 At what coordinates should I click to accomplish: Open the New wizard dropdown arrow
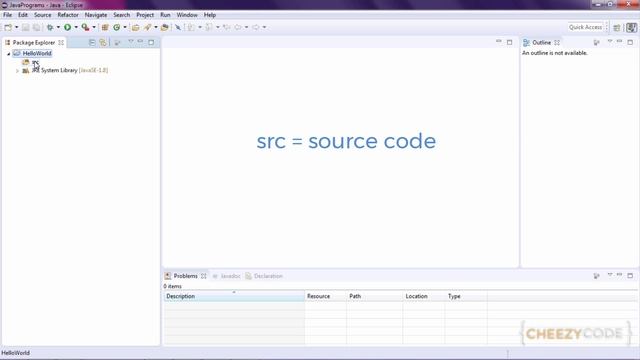(x=16, y=27)
